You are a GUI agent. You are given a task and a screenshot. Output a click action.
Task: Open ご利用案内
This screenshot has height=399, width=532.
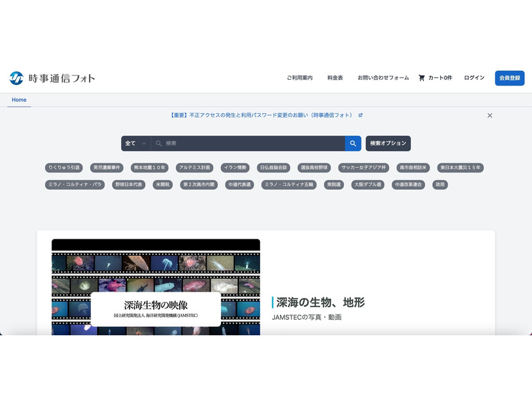pyautogui.click(x=299, y=78)
